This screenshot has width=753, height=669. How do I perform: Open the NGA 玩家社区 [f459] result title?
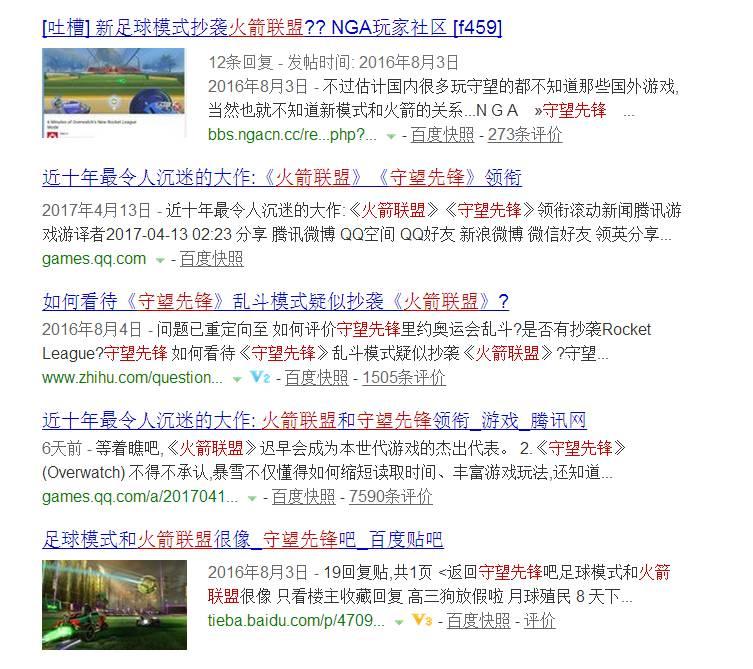point(272,27)
